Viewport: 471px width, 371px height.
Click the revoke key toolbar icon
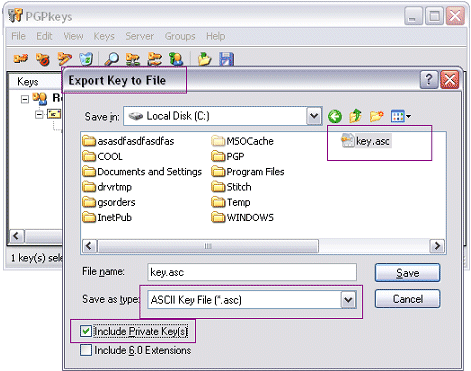43,59
